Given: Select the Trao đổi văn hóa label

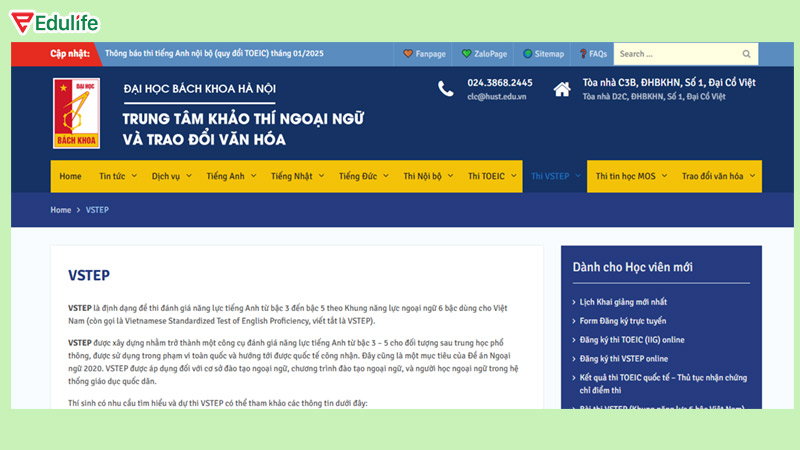Looking at the screenshot, I should click(712, 176).
